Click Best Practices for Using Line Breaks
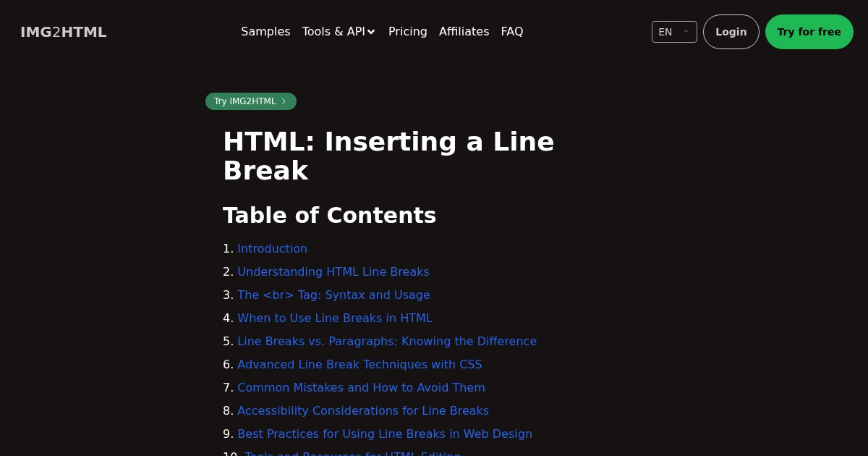The height and width of the screenshot is (456, 868). tap(385, 434)
